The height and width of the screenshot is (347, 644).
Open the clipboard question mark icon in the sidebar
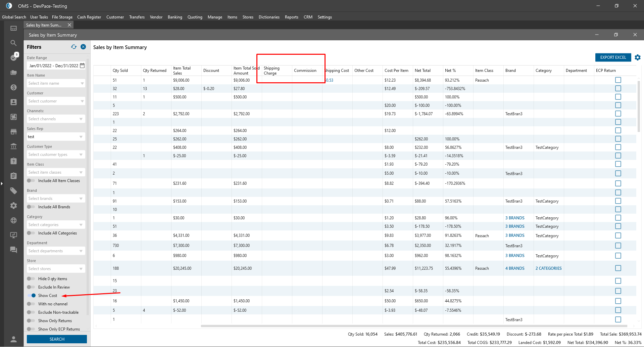tap(13, 161)
